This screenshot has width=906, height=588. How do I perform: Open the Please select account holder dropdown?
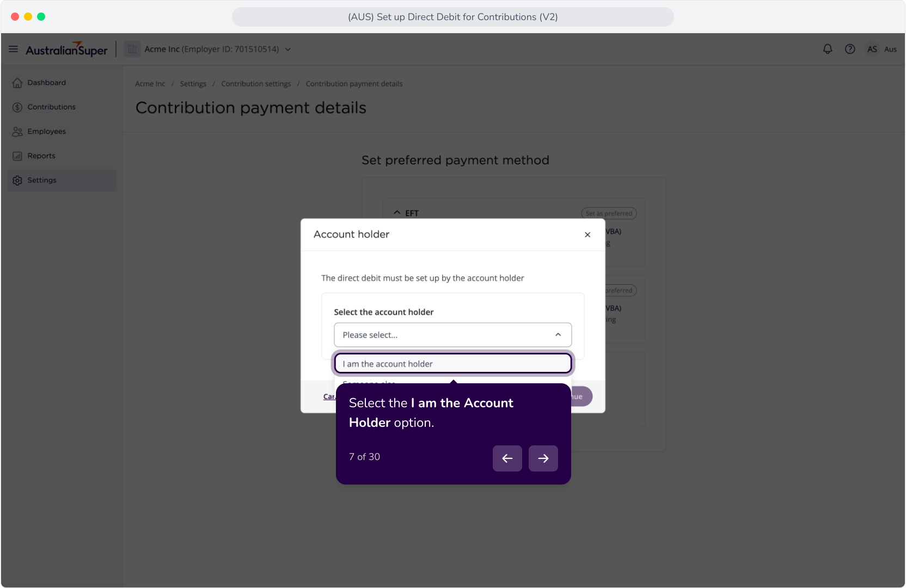pyautogui.click(x=453, y=335)
